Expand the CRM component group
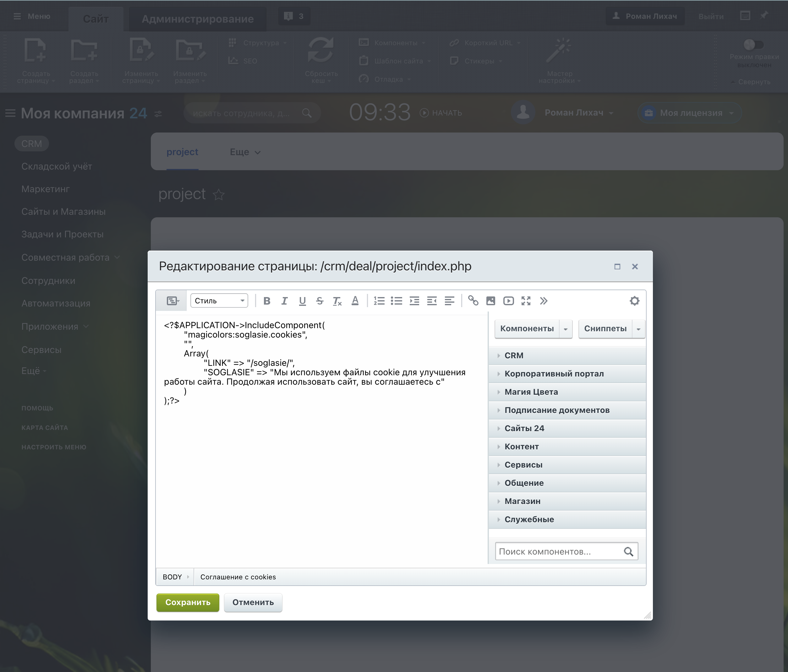Image resolution: width=788 pixels, height=672 pixels. coord(513,355)
